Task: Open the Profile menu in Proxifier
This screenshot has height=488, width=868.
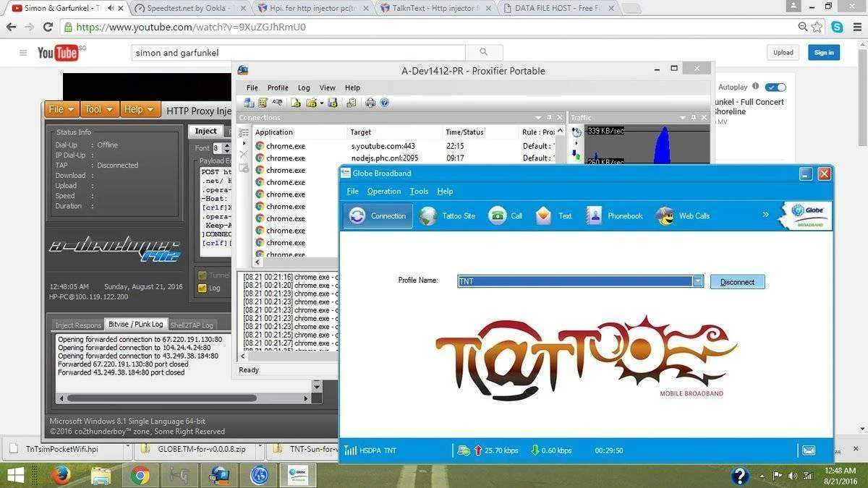Action: pos(278,87)
